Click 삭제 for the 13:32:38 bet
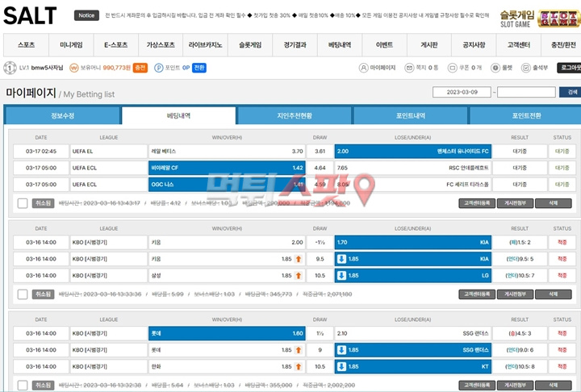 (554, 386)
